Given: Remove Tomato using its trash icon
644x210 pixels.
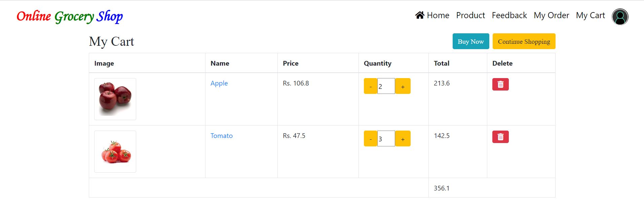Looking at the screenshot, I should point(500,137).
